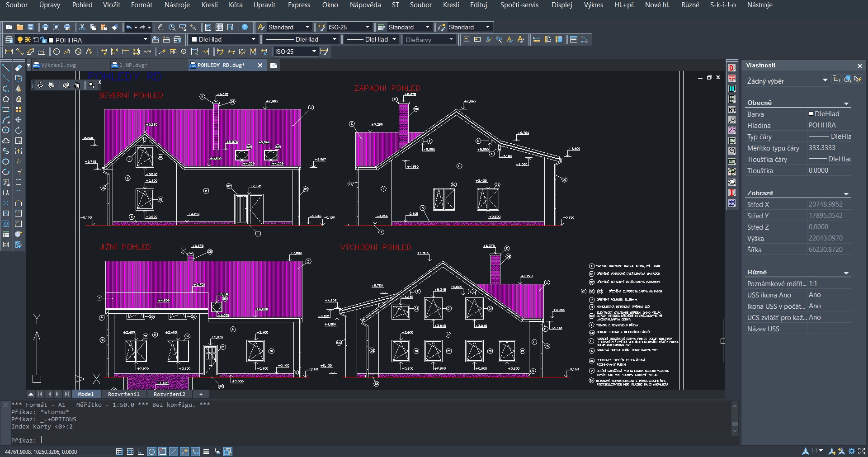This screenshot has height=457, width=868.
Task: Open the DleBarvy plot style dropdown
Action: 451,39
